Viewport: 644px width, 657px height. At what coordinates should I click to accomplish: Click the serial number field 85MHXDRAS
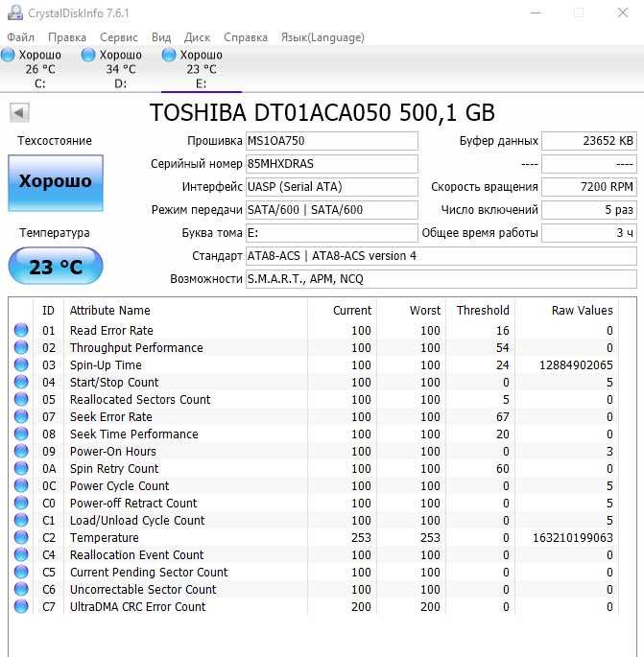[x=332, y=164]
